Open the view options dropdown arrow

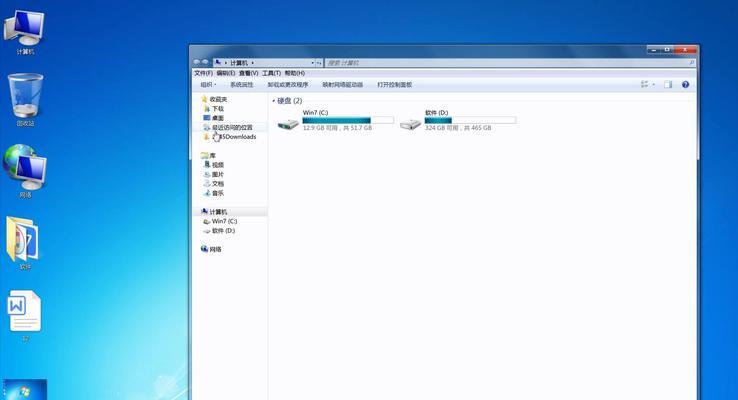[x=654, y=84]
